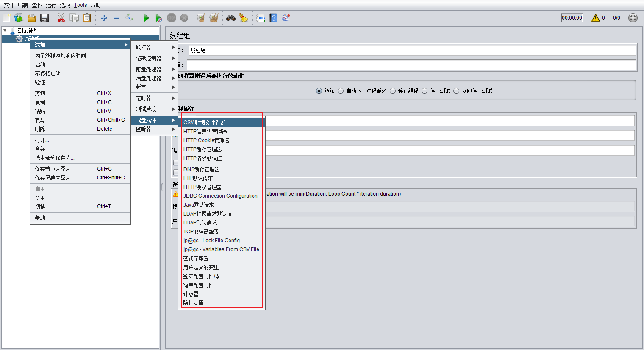Click the comment input field below name
Viewport: 644px width, 350px height.
411,65
